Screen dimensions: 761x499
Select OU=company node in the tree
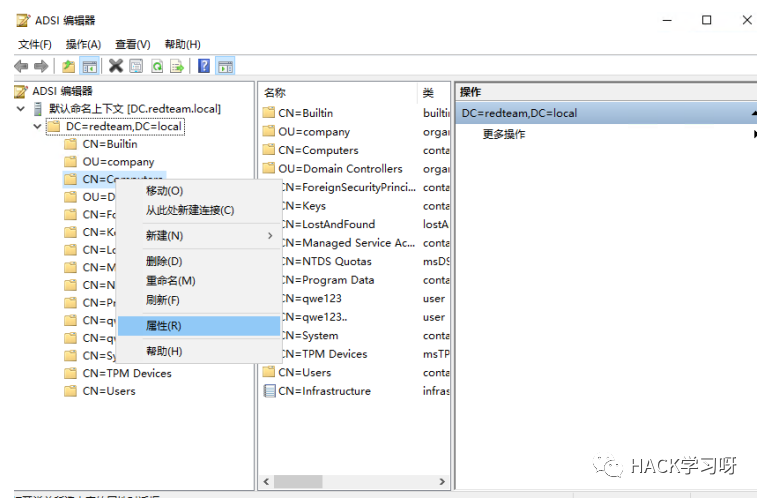(118, 162)
